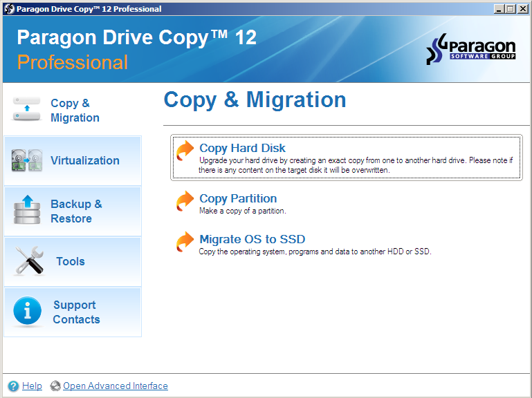This screenshot has width=532, height=398.
Task: Go to the Support Contacts section
Action: click(x=76, y=312)
